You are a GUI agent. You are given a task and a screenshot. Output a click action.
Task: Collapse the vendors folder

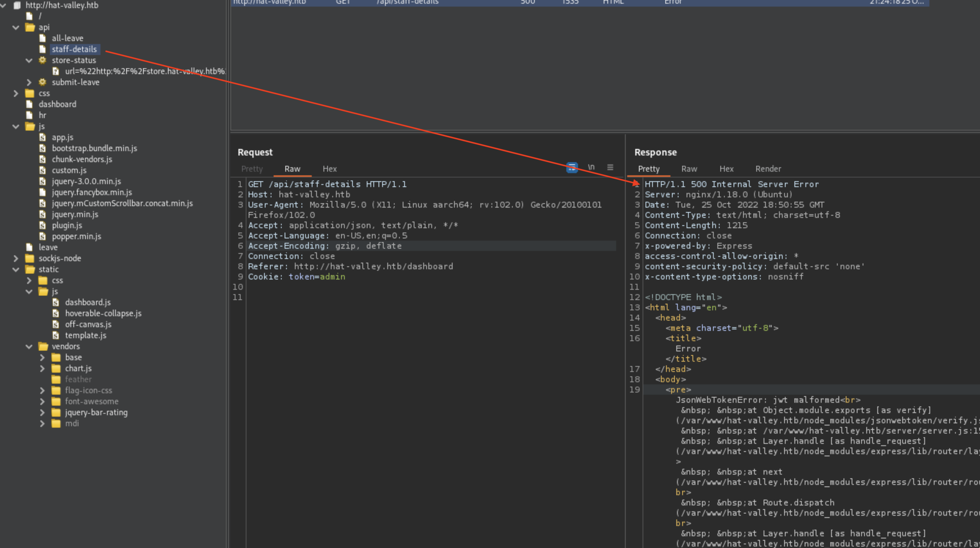[x=29, y=347]
